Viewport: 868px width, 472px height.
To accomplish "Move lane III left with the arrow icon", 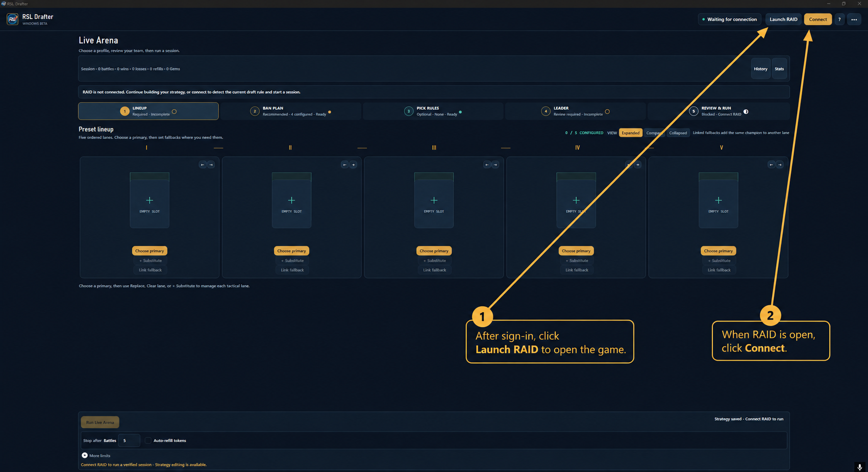I will pyautogui.click(x=487, y=165).
